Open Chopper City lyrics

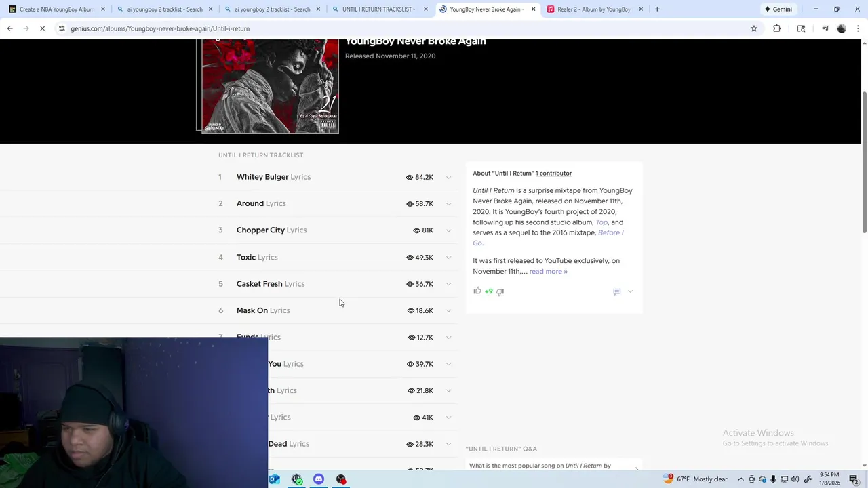coord(271,230)
